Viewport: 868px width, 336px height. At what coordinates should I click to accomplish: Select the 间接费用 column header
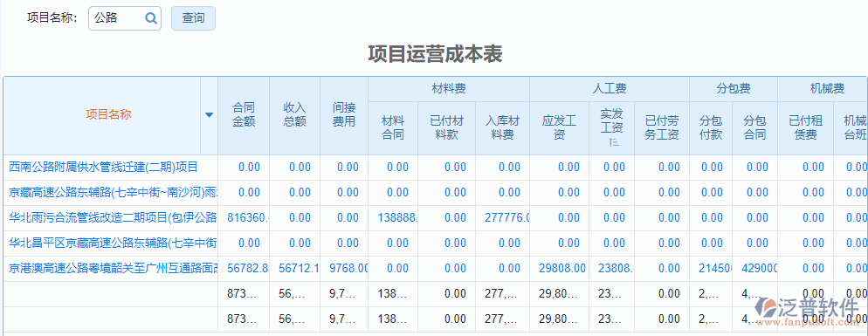pyautogui.click(x=344, y=114)
